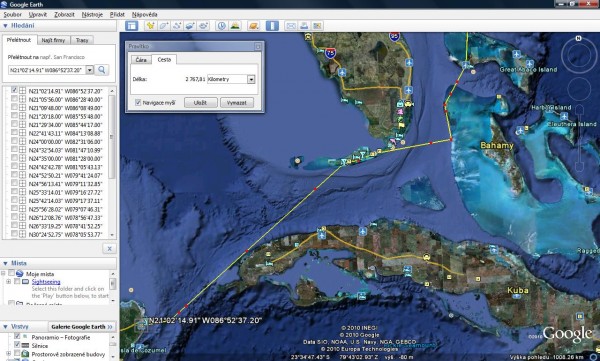Click the Pravítko dialog close button
The width and height of the screenshot is (600, 361).
point(258,46)
